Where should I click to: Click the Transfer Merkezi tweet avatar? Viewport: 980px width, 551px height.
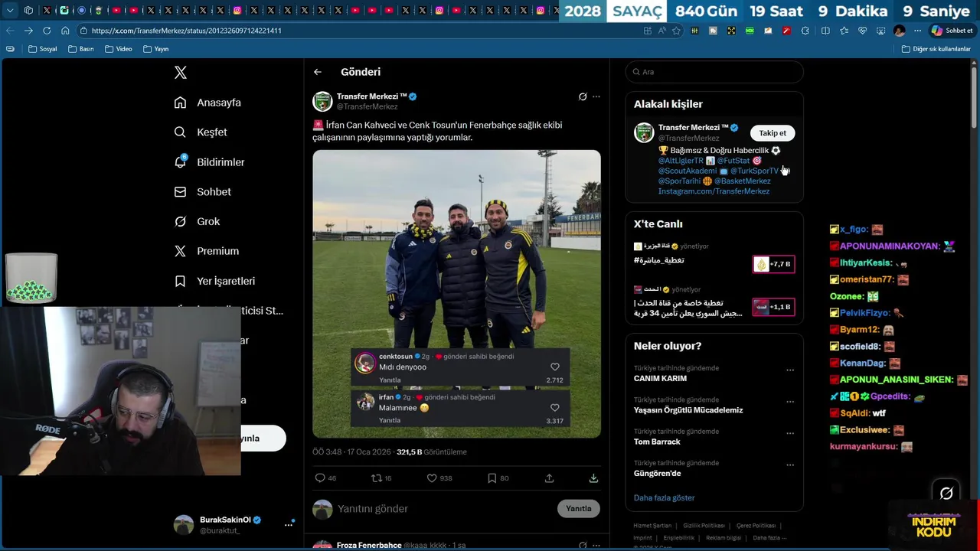click(x=322, y=101)
